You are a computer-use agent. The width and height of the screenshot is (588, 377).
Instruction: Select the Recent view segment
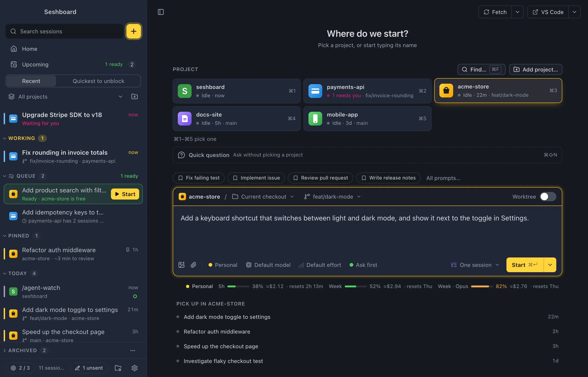click(x=31, y=81)
